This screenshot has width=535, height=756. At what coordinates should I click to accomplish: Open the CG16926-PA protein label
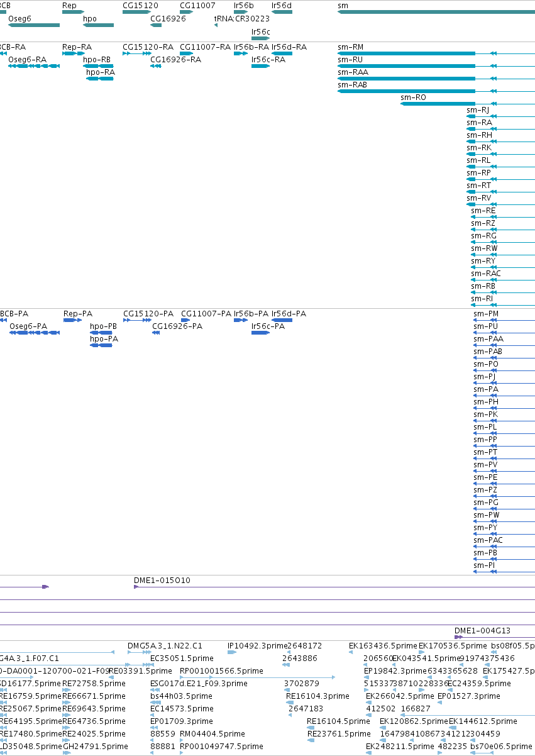(177, 326)
